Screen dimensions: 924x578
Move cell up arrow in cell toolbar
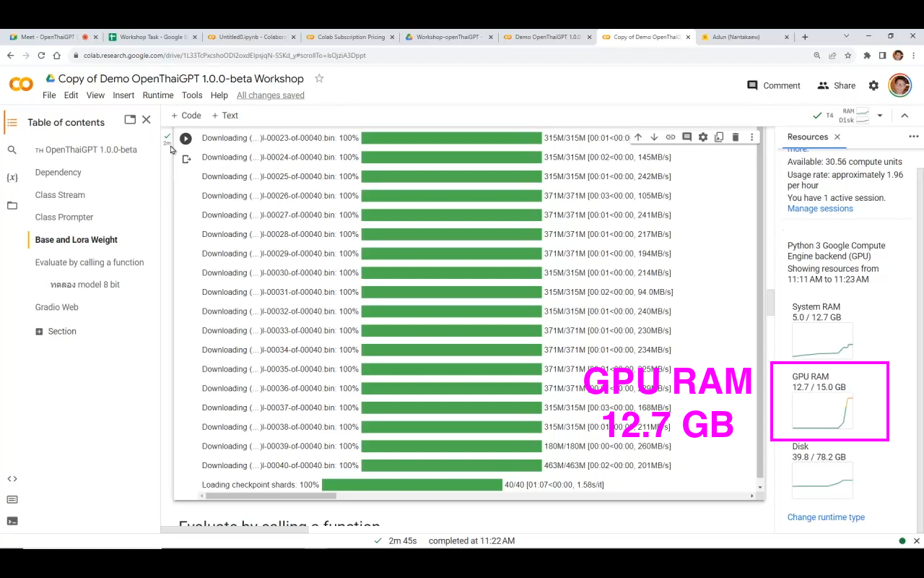[x=637, y=137]
